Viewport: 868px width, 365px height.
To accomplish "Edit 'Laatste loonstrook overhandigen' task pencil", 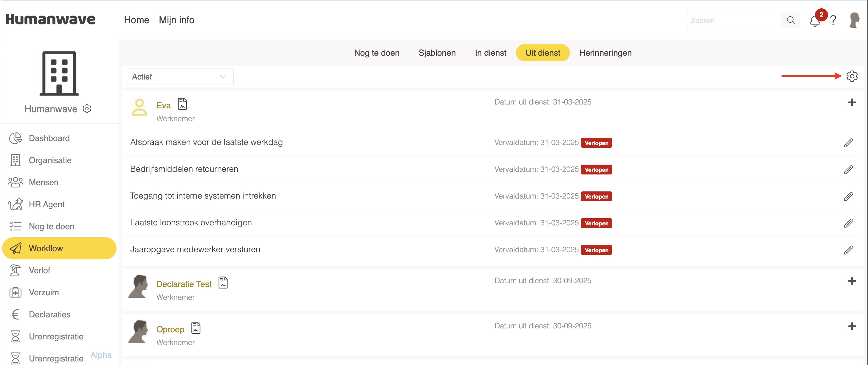I will tap(848, 223).
